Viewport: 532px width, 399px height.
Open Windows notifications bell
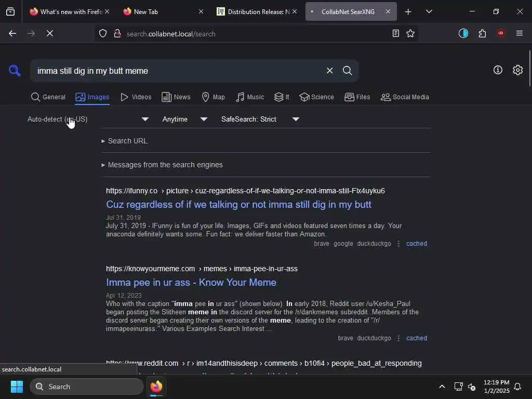517,387
